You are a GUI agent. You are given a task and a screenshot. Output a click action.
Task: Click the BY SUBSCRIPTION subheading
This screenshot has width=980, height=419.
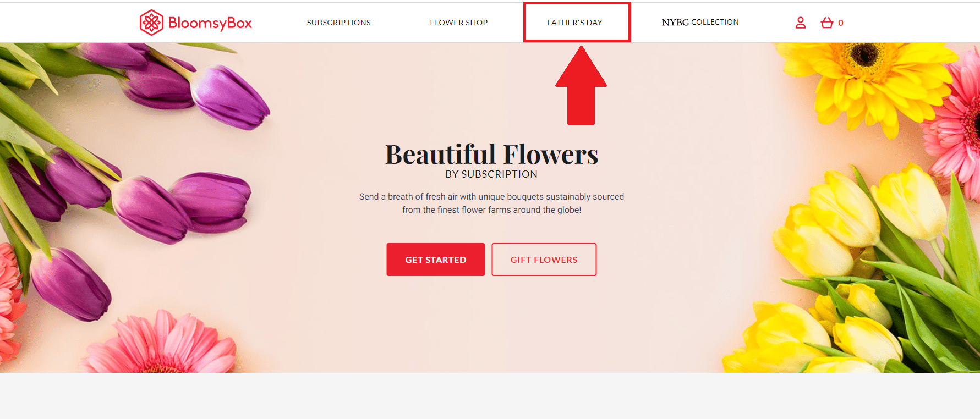491,174
